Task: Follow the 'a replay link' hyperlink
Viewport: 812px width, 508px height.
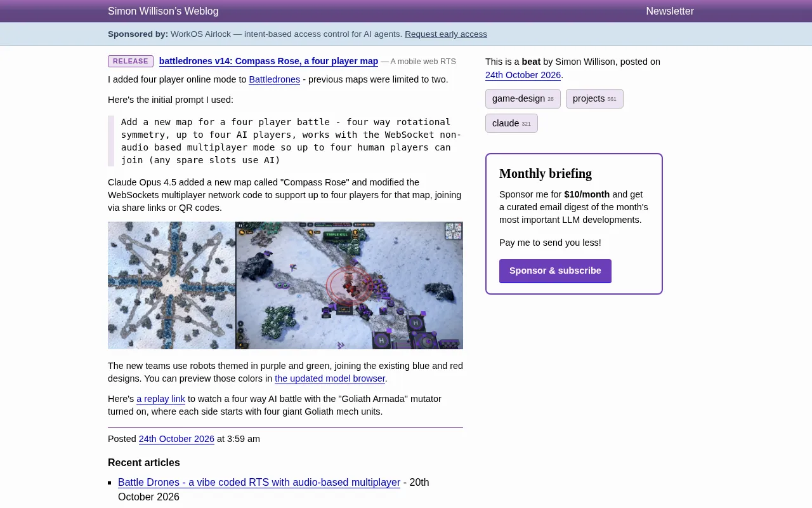Action: click(x=160, y=399)
